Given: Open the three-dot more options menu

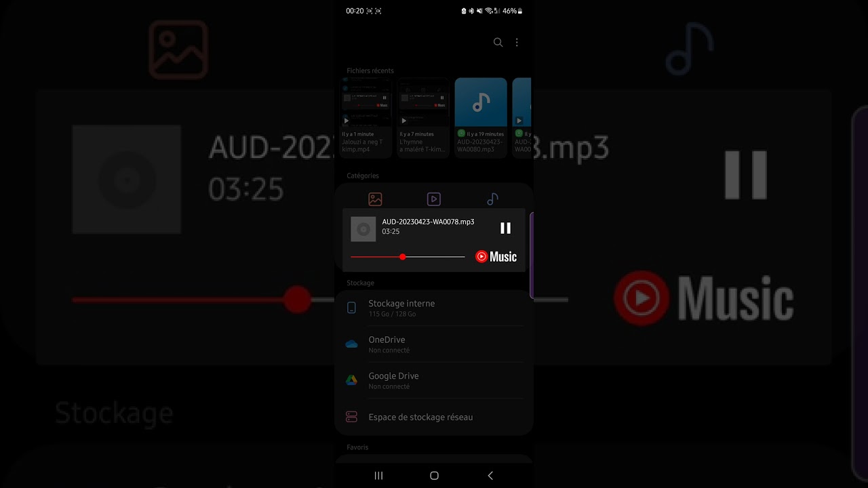Looking at the screenshot, I should click(517, 42).
